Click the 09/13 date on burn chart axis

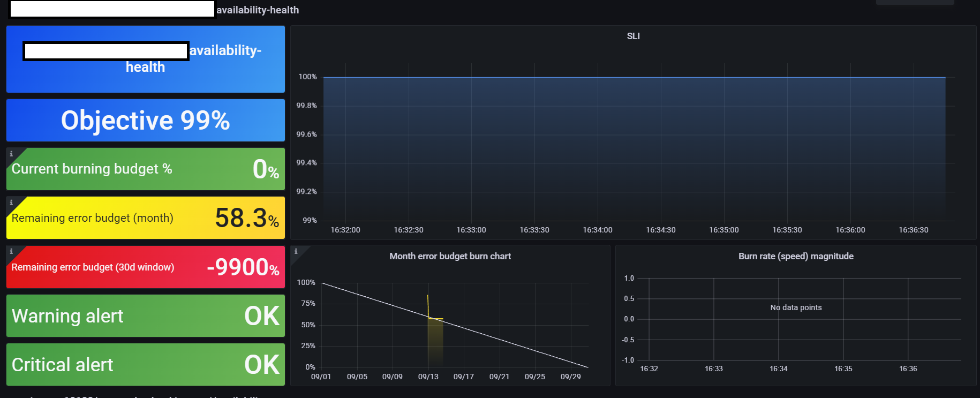[428, 377]
